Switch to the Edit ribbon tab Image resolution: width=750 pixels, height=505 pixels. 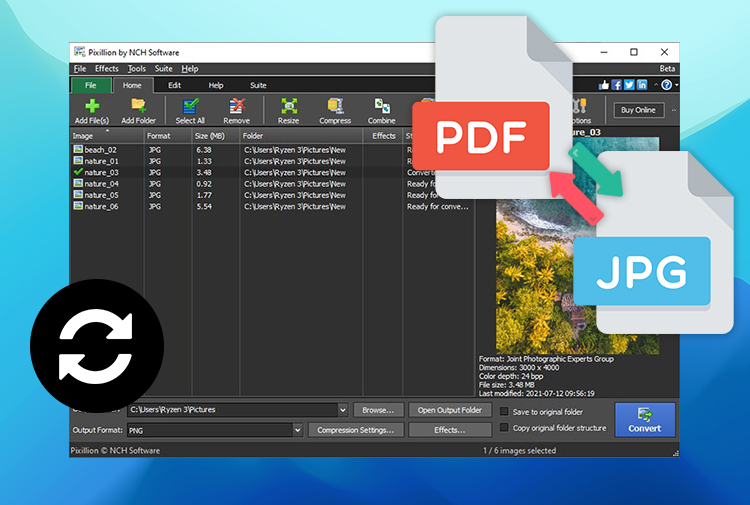pos(174,86)
